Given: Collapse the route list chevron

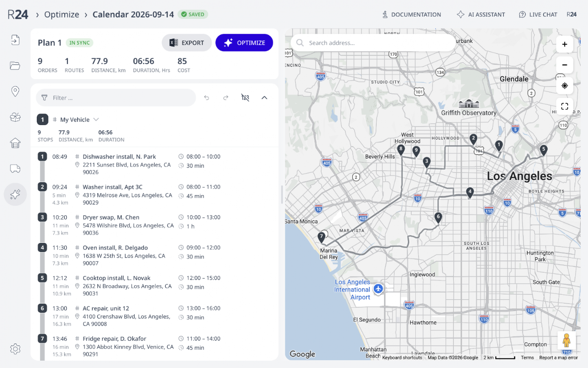Looking at the screenshot, I should click(264, 98).
